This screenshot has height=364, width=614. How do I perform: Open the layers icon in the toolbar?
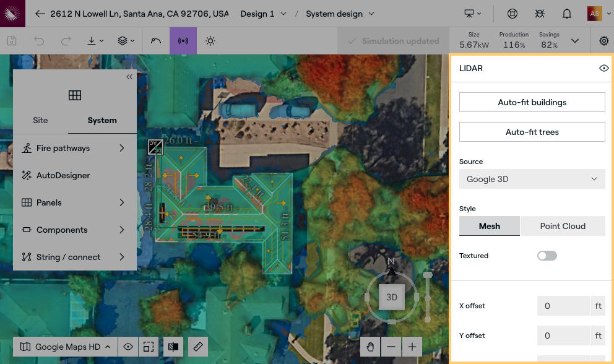pos(122,40)
